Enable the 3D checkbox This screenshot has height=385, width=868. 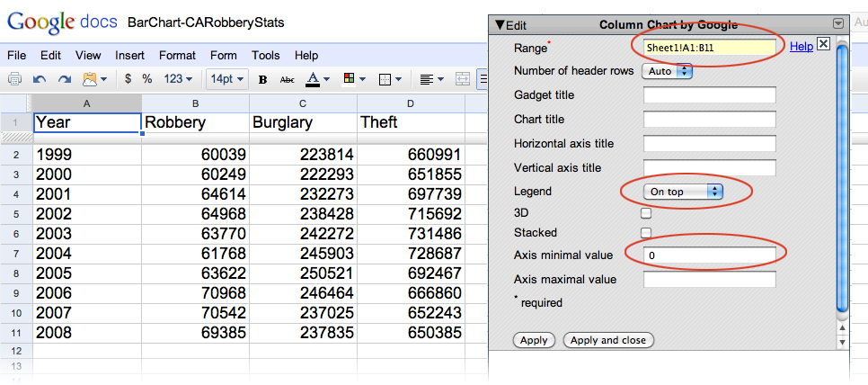pos(646,213)
